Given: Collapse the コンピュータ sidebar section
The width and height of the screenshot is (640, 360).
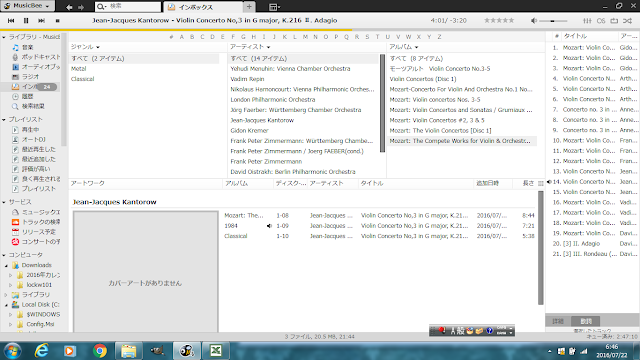Looking at the screenshot, I should pyautogui.click(x=4, y=255).
